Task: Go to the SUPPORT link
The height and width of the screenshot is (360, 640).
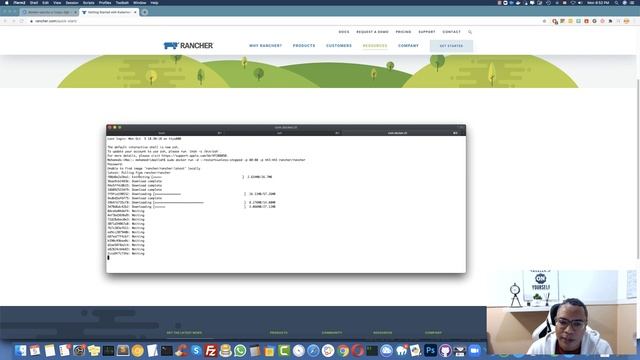Action: point(427,32)
